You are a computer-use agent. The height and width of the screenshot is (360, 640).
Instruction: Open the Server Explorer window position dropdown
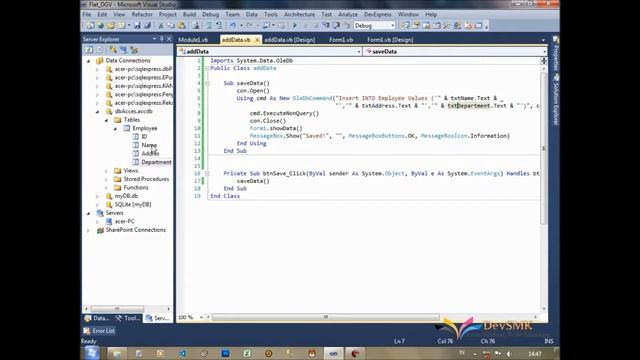click(154, 39)
